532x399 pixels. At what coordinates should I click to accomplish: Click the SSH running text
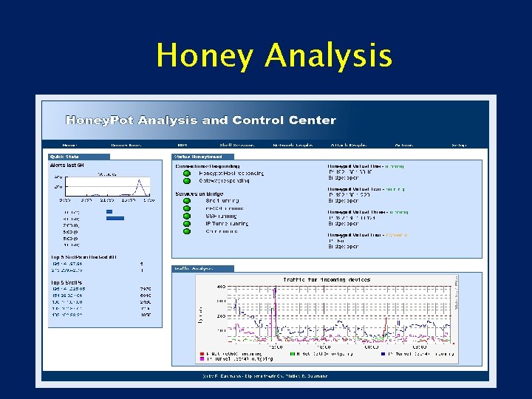[221, 216]
